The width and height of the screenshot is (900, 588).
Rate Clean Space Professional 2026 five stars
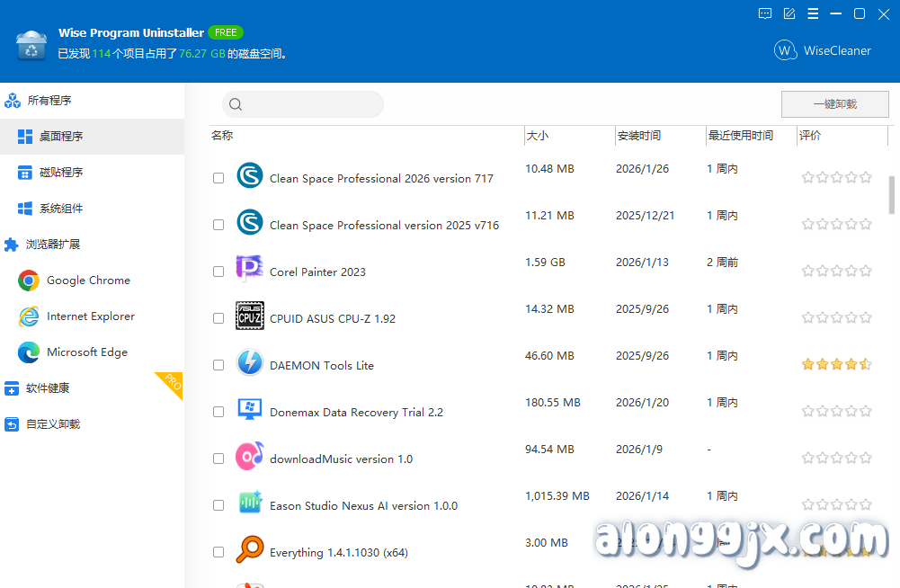pos(865,178)
